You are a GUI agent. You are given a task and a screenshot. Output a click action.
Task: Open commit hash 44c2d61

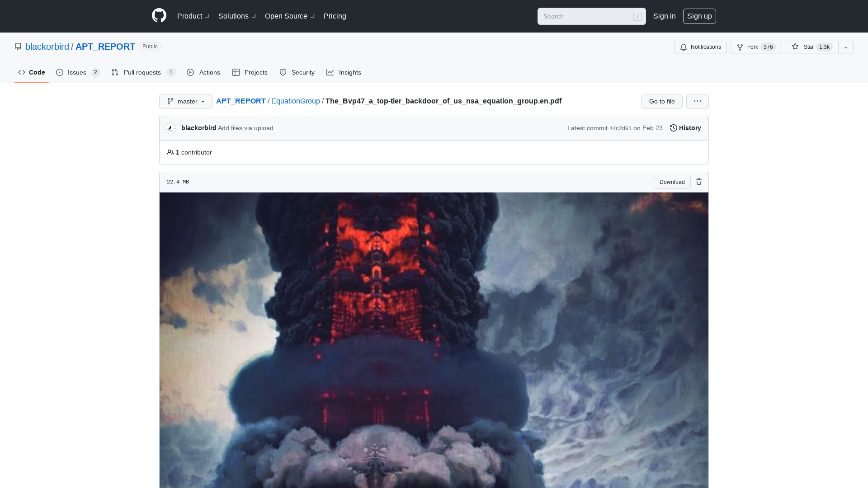(x=620, y=128)
